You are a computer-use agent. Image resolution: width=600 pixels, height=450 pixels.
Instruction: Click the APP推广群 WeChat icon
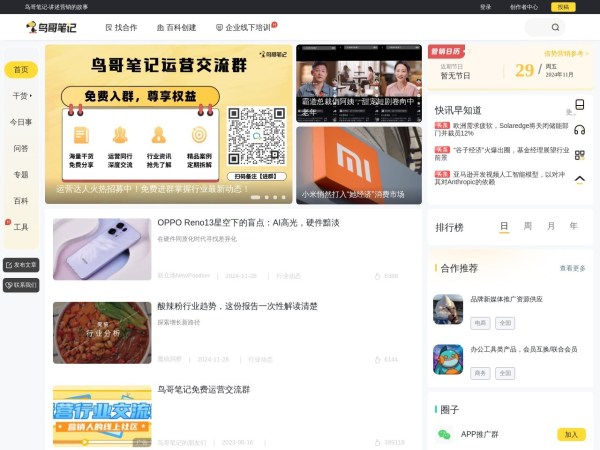(x=445, y=434)
